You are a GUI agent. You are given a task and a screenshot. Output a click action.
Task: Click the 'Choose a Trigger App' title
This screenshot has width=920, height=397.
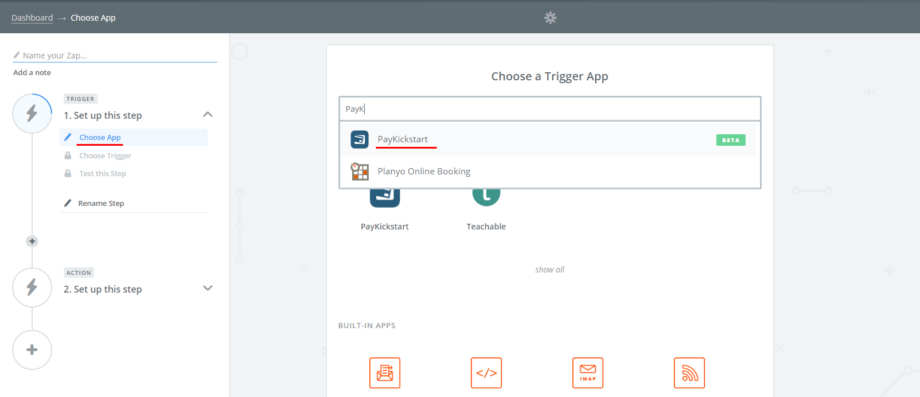point(550,76)
